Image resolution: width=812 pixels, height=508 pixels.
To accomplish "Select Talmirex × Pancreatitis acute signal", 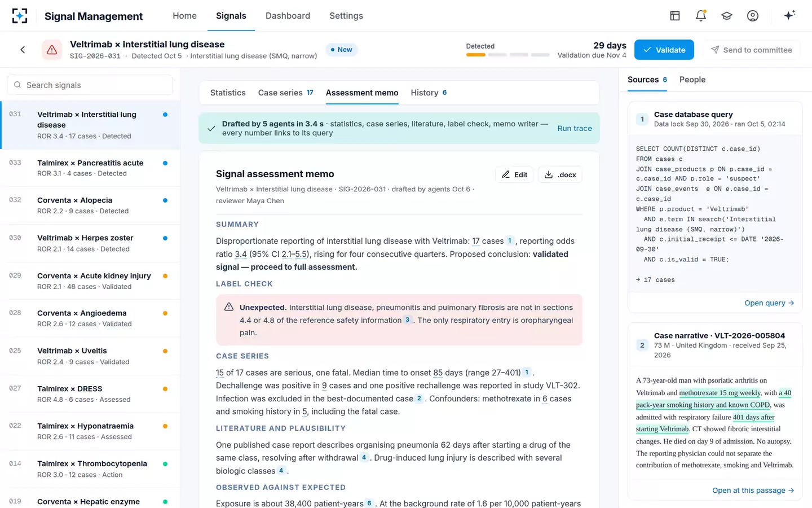I will tap(90, 168).
